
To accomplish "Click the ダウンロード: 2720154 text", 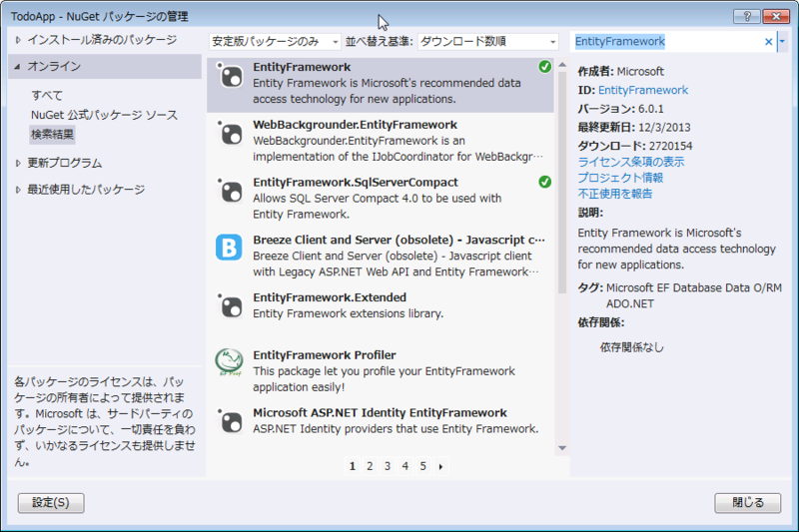I will point(635,146).
